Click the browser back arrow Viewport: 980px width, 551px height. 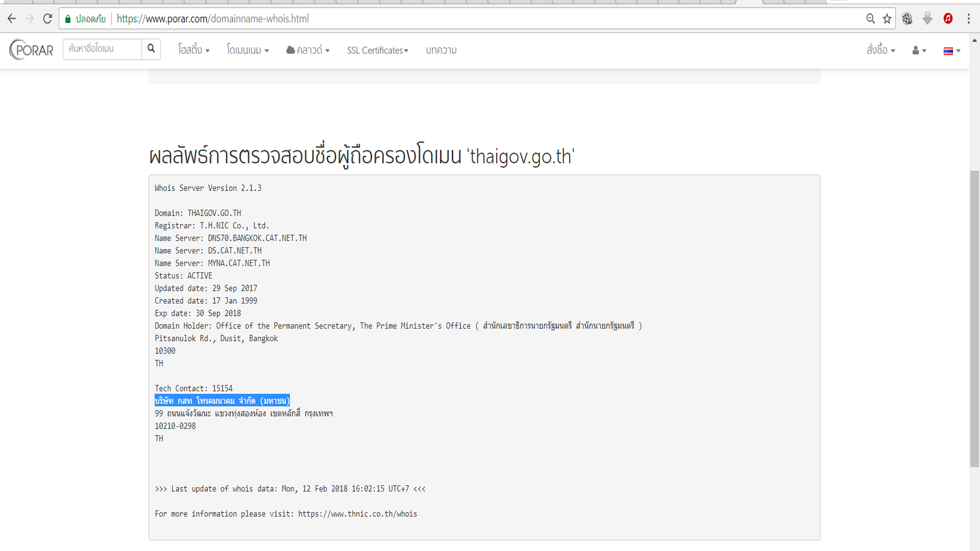click(12, 19)
